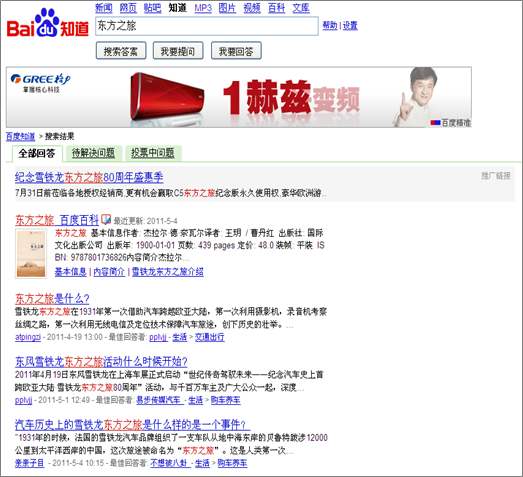523x477 pixels.
Task: Open the 新闻 navigation link
Action: pos(104,8)
